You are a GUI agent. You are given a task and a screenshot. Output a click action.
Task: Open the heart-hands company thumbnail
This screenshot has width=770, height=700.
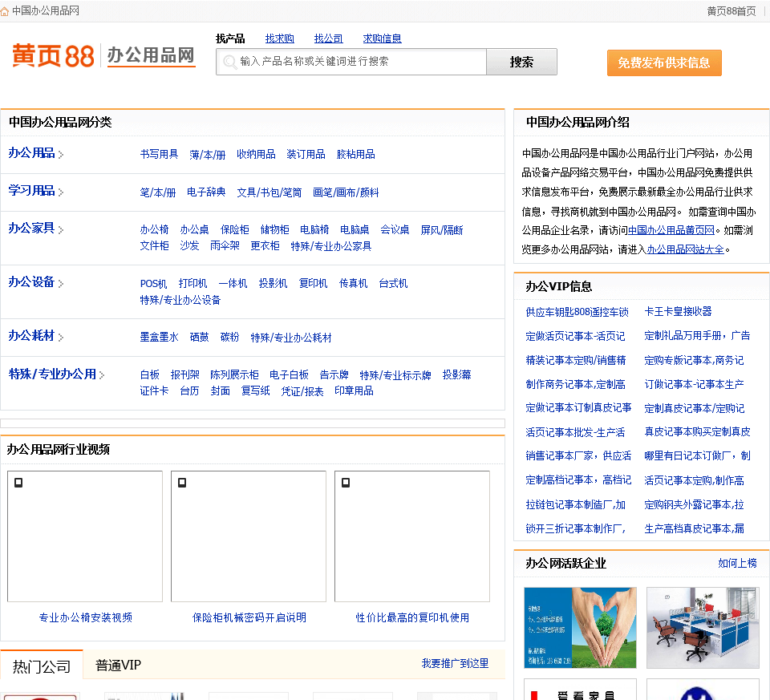pos(580,627)
